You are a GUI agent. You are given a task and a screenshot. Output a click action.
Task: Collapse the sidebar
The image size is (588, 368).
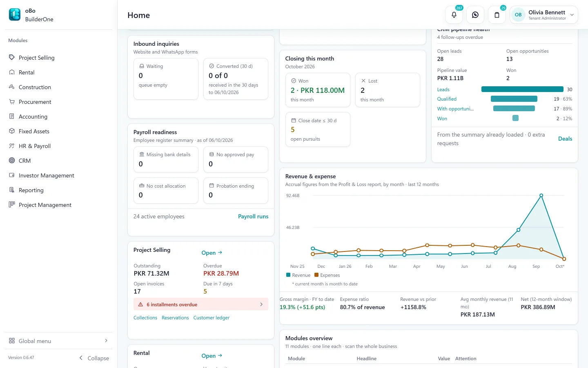94,358
